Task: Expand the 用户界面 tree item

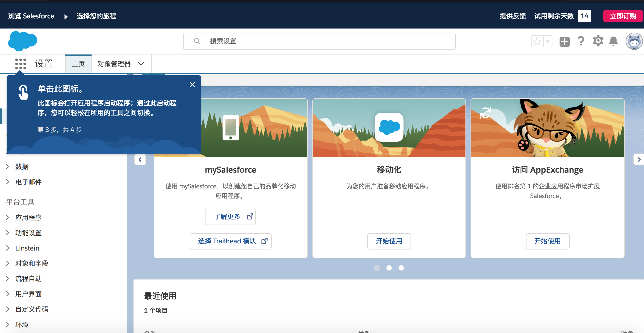Action: pos(8,294)
